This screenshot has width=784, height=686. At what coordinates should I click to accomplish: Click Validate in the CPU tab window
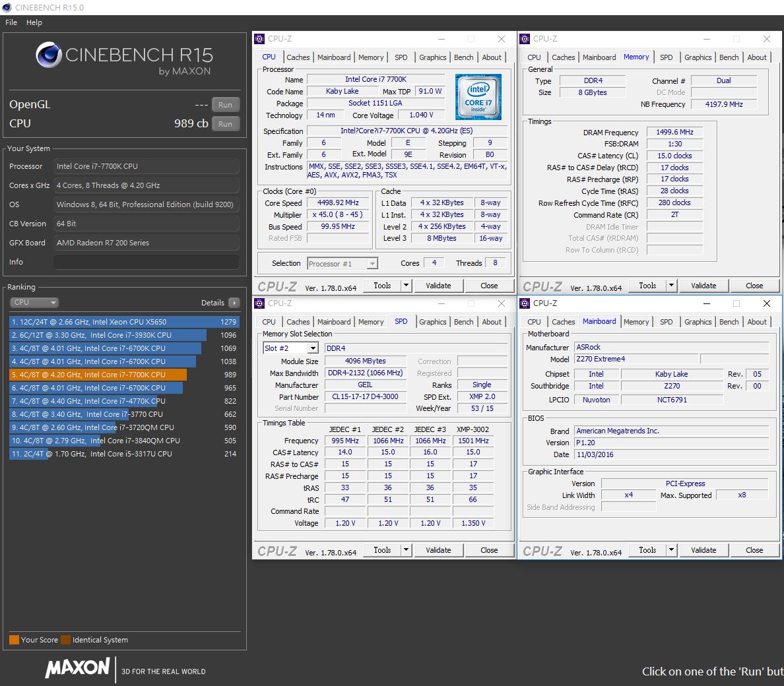(438, 286)
